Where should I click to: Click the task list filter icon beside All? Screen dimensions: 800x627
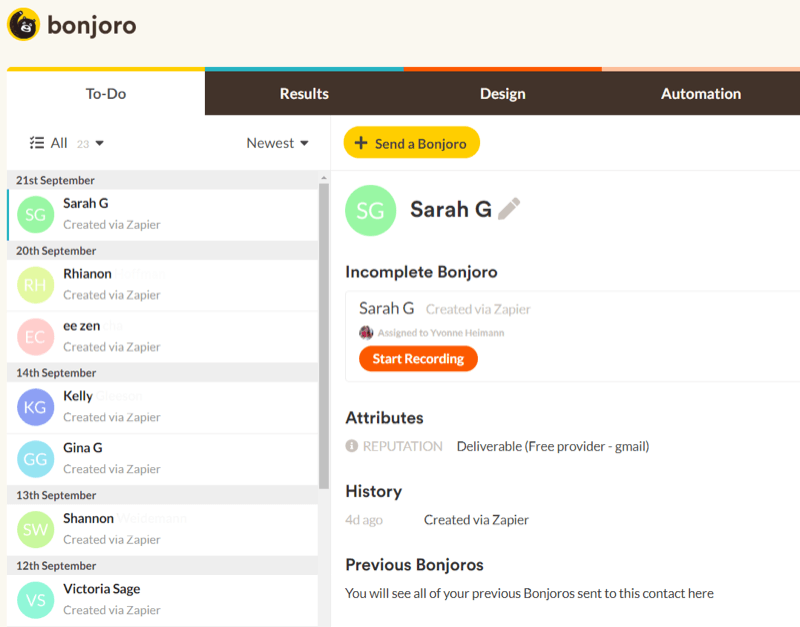coord(37,143)
